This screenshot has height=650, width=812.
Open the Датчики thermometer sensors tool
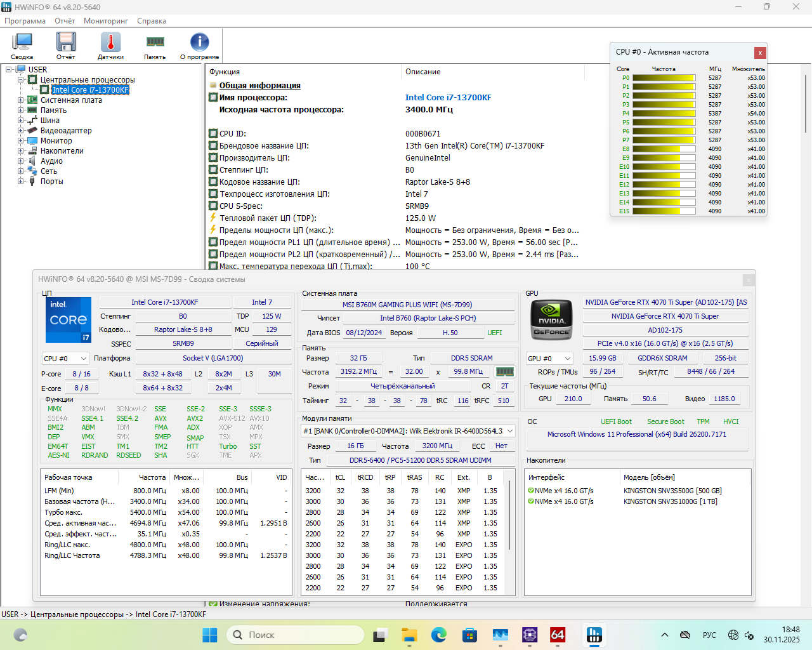click(x=110, y=46)
